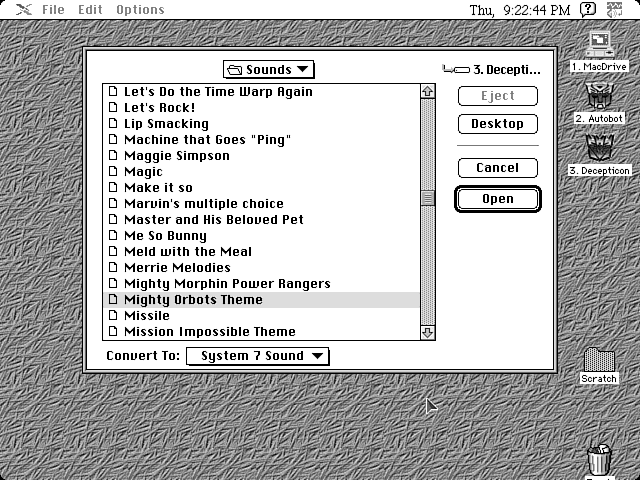Viewport: 640px width, 480px height.
Task: Open the Edit menu
Action: pyautogui.click(x=90, y=9)
